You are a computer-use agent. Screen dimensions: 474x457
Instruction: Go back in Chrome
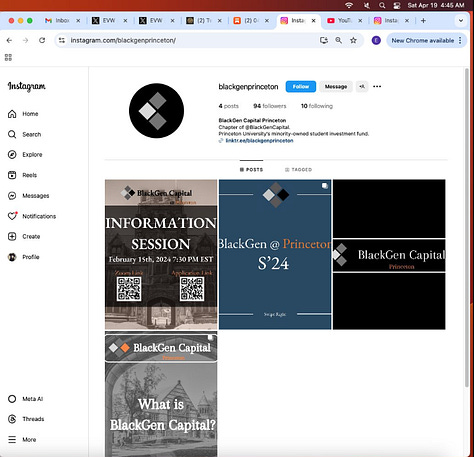(x=9, y=40)
